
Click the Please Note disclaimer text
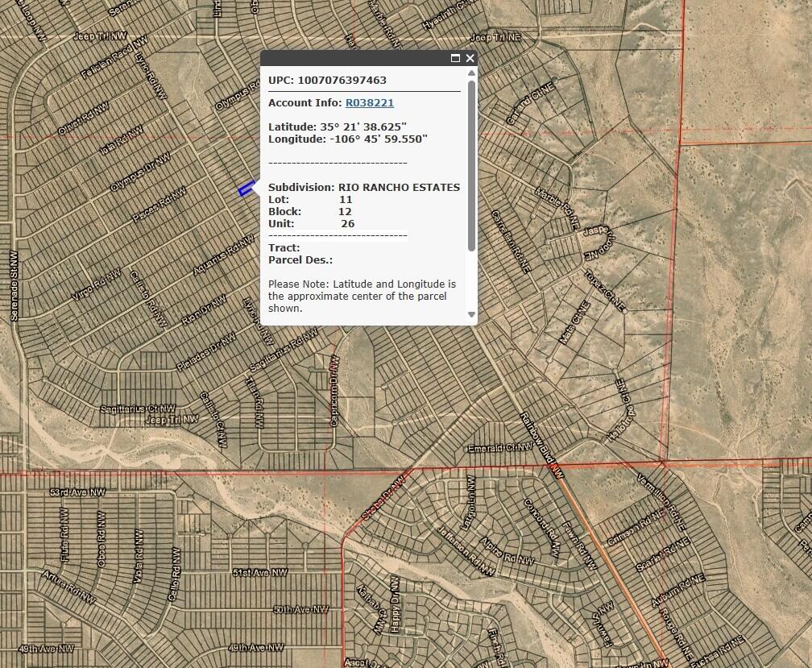[362, 297]
